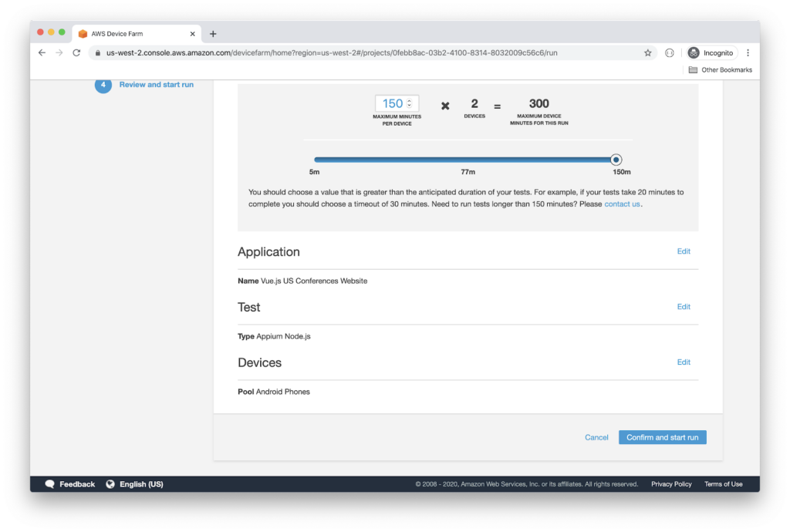
Task: Reload the page with the refresh icon
Action: point(76,52)
